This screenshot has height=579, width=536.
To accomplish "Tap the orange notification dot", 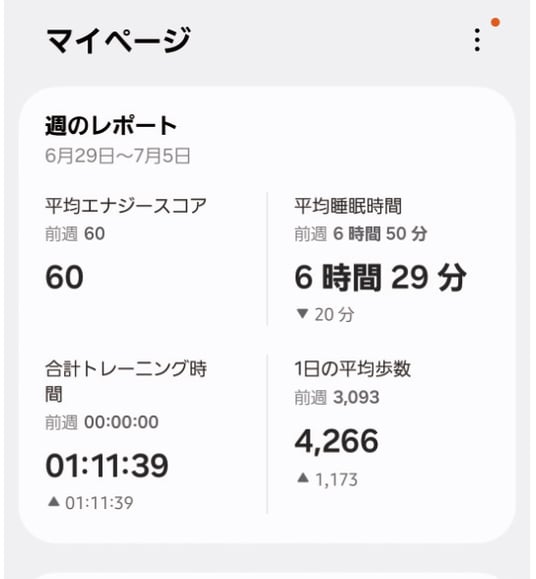I will pyautogui.click(x=495, y=23).
